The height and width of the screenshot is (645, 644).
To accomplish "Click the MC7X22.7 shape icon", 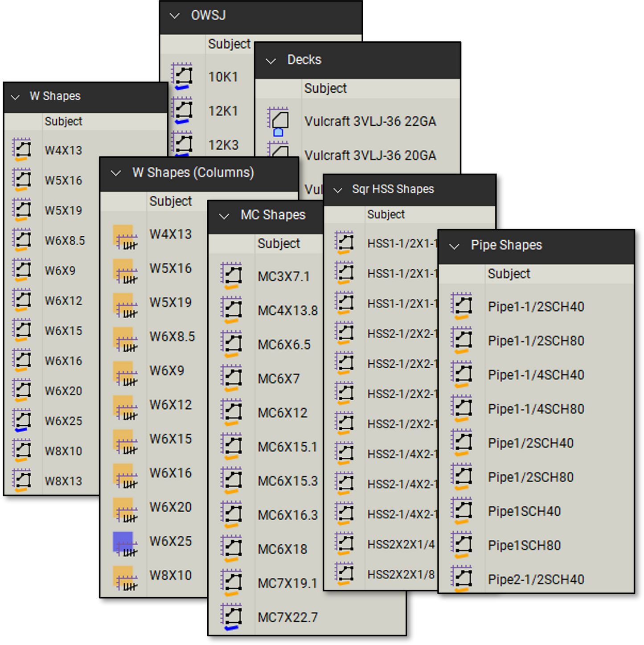I will point(232,617).
